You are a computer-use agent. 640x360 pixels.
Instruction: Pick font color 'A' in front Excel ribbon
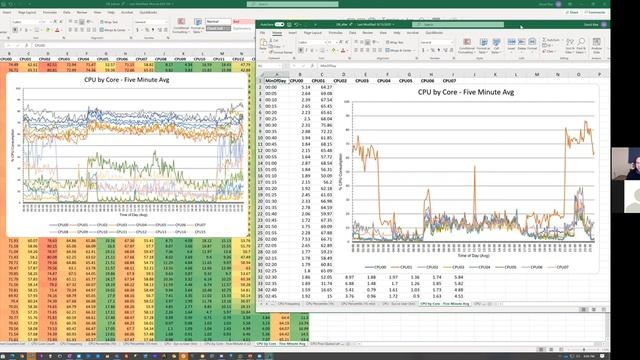tap(343, 50)
